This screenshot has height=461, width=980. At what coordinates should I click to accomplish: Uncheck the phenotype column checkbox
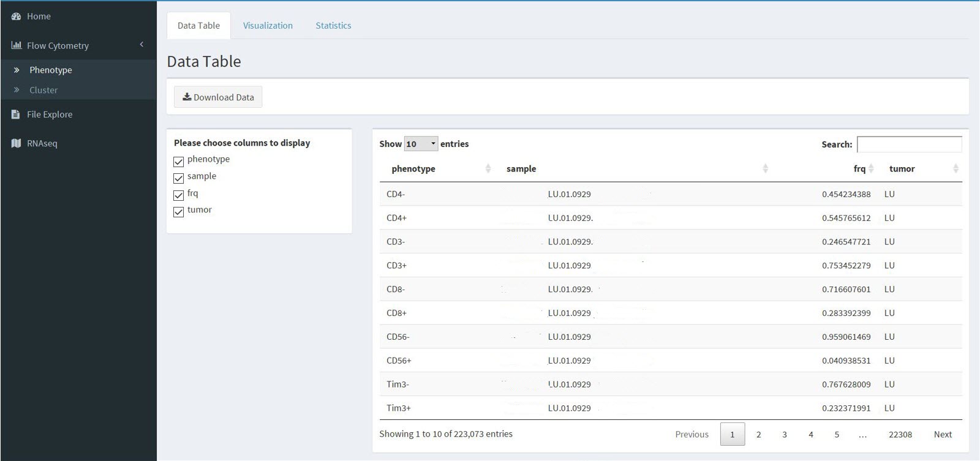click(179, 162)
